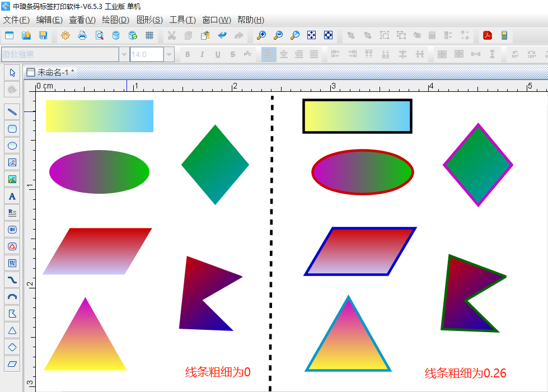Open the 工具(T) menu
Screen dimensions: 548x392
[182, 20]
